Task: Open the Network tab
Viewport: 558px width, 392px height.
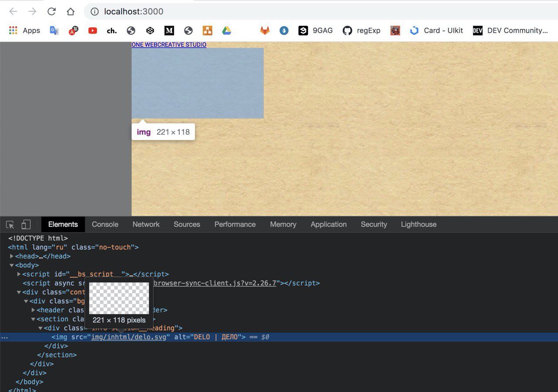Action: 146,225
